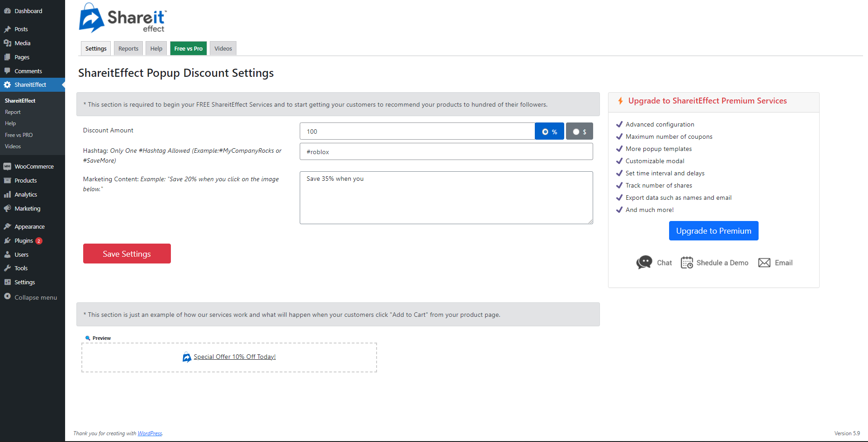Click the Plugins plug icon
The height and width of the screenshot is (442, 868).
click(7, 240)
